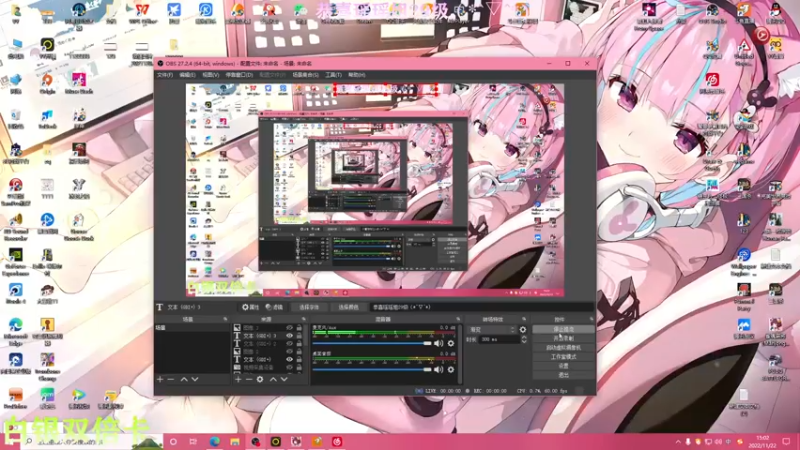The image size is (800, 450).
Task: Open transition properties gear next to 渐变
Action: click(x=523, y=330)
